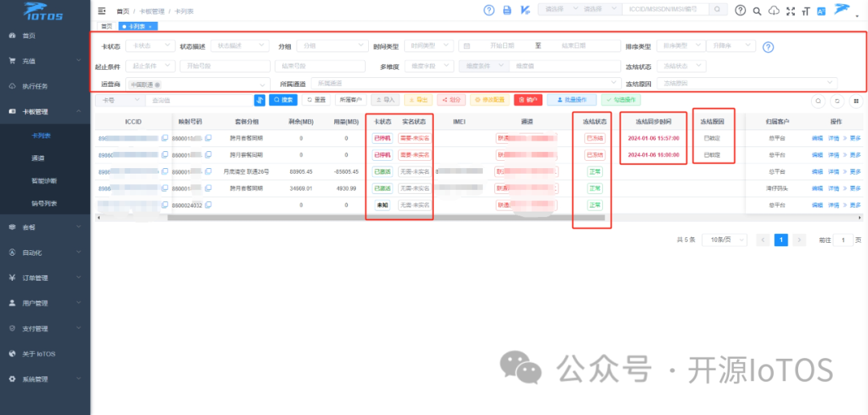Open the black question mark help icon
Screen dimensions: 868x415
(740, 10)
